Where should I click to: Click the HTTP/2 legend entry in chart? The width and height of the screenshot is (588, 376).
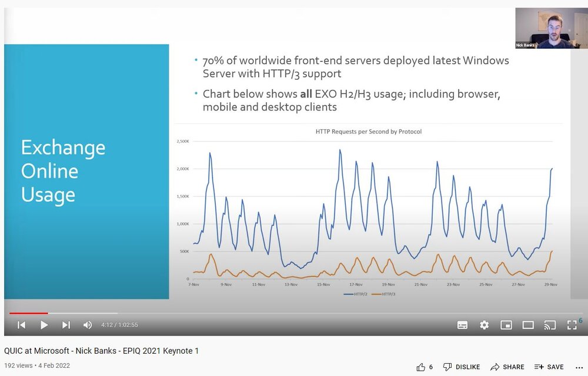356,294
